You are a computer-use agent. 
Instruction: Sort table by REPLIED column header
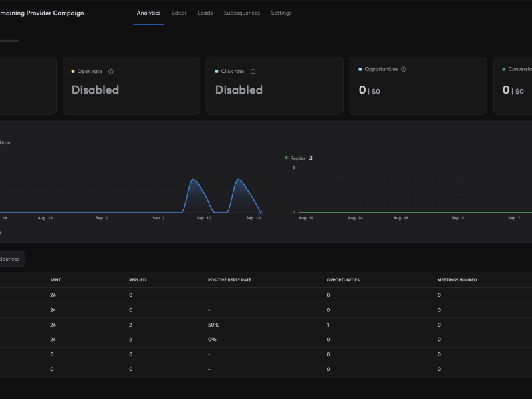138,280
